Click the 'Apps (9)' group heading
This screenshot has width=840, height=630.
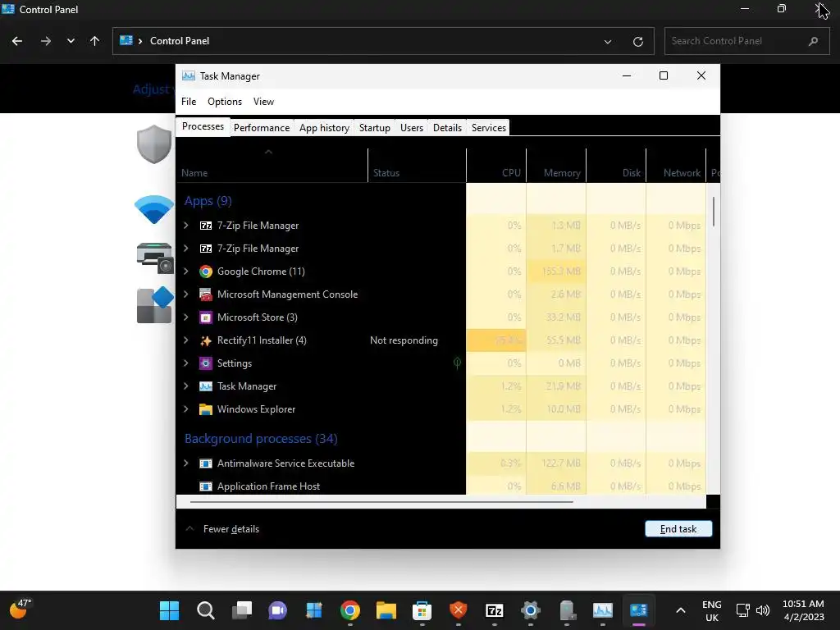tap(208, 202)
